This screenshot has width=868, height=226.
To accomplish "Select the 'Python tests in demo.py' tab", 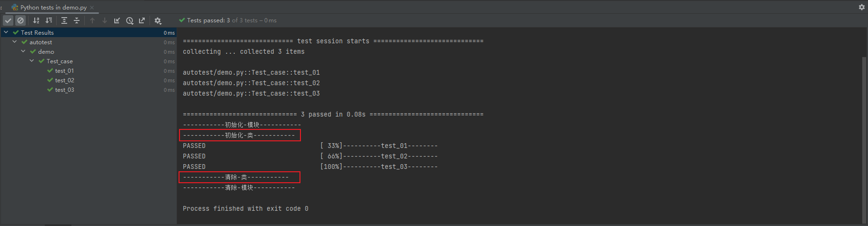I will [53, 7].
